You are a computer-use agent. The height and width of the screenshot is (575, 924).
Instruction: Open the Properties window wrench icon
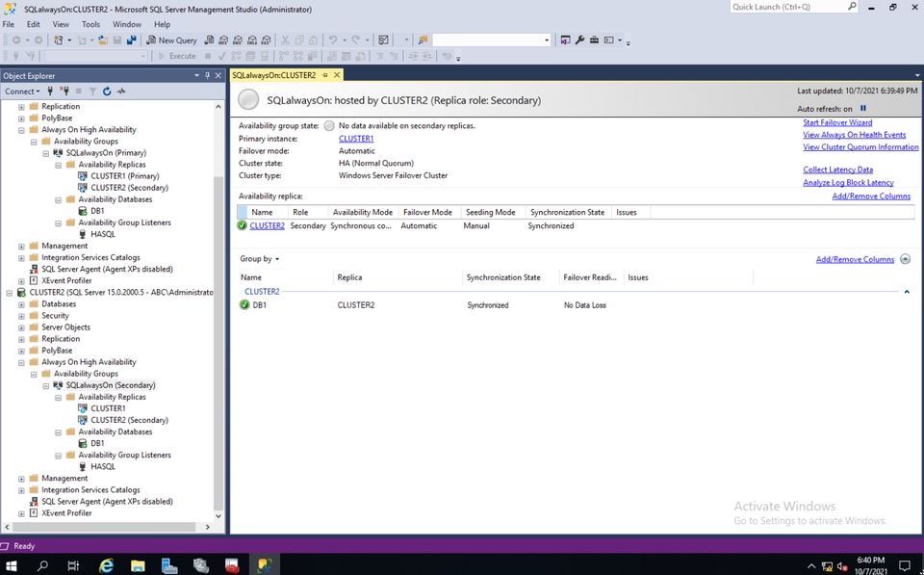[579, 40]
